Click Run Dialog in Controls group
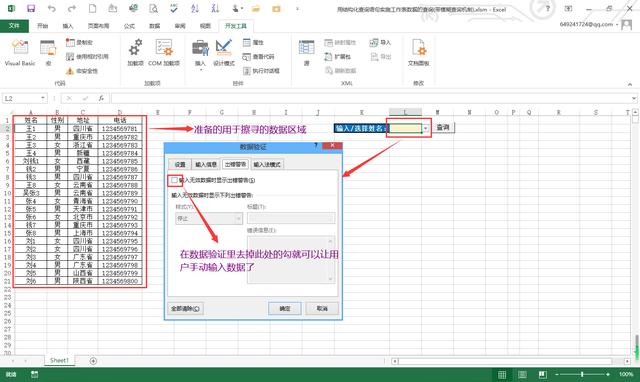The height and width of the screenshot is (382, 640). click(261, 71)
